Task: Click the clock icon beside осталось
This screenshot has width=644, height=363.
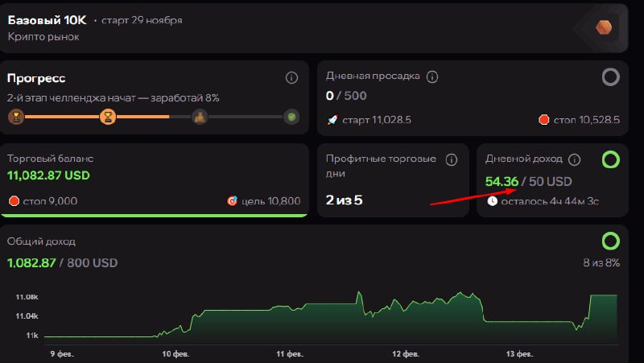Action: [492, 201]
